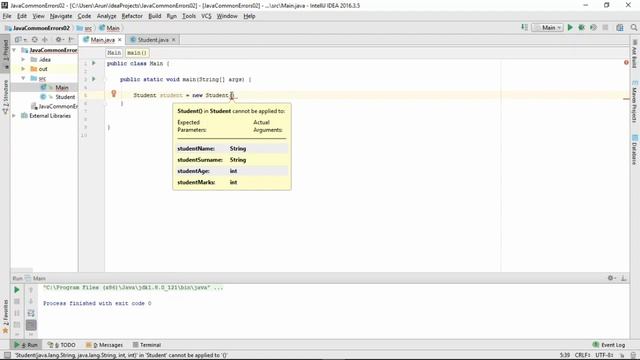Click the red error indicator atop the editor scrollbar
Viewport: 640px width, 360px height.
pyautogui.click(x=626, y=62)
